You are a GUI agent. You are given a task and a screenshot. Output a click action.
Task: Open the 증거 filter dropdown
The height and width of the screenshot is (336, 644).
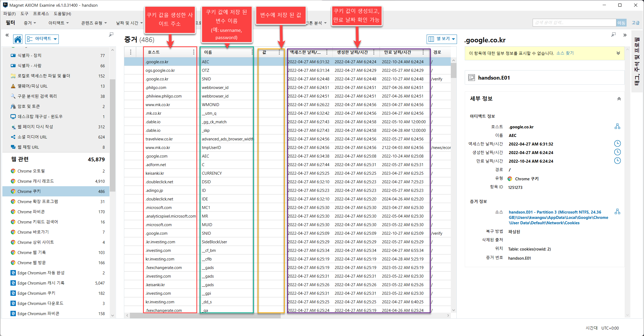click(30, 23)
